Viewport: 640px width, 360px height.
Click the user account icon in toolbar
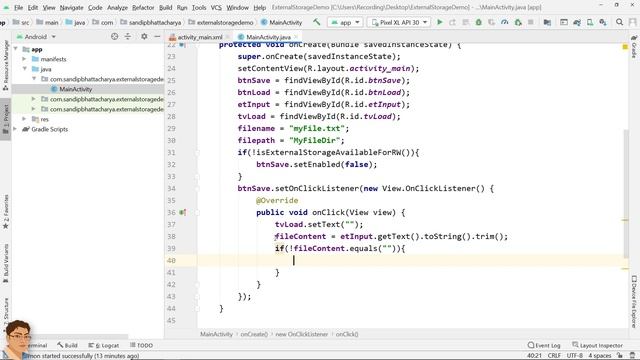pos(633,22)
